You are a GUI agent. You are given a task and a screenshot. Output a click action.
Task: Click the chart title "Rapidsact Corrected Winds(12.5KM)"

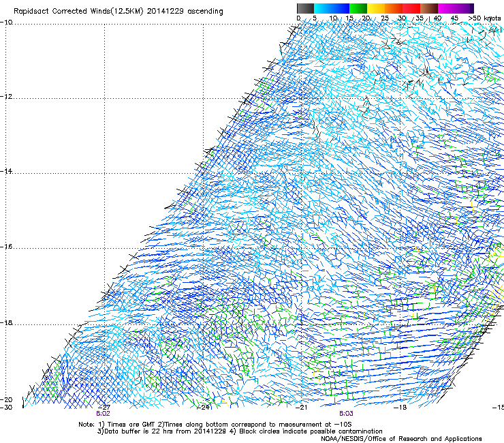(x=78, y=12)
